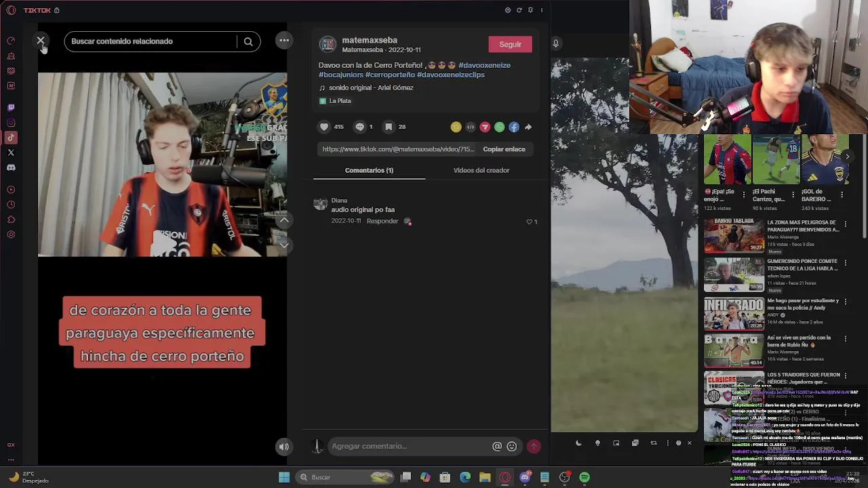
Task: Open the La Plata location tag
Action: coord(335,101)
